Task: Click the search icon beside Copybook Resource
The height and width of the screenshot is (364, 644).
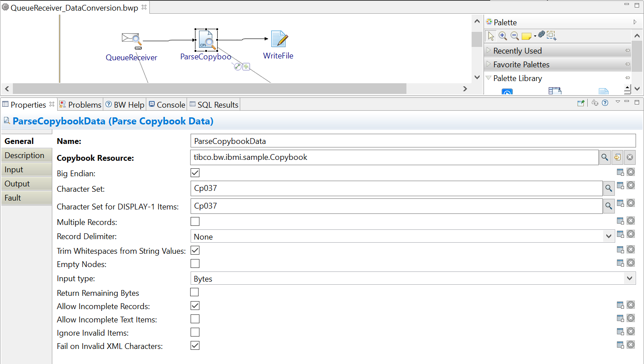Action: click(605, 158)
